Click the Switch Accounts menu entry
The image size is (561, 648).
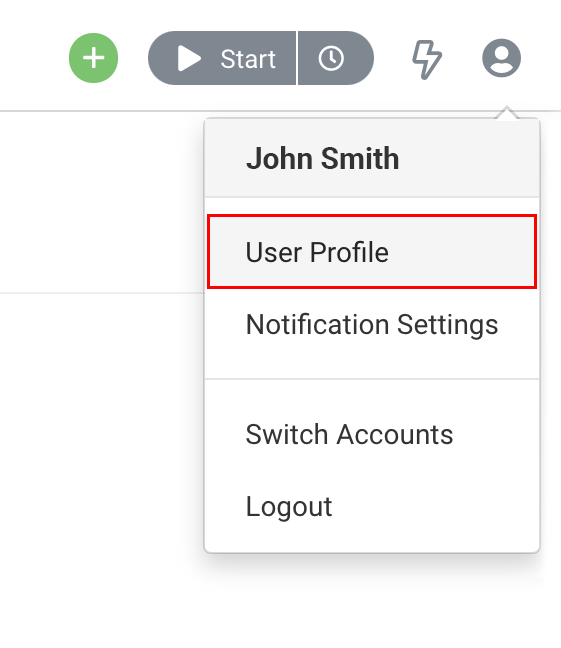[372, 434]
